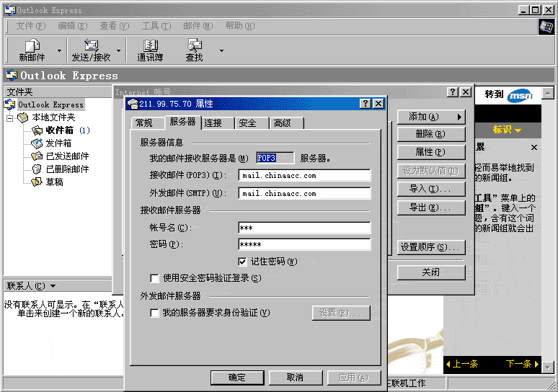This screenshot has width=558, height=392.
Task: Go to previous tip 上一条
Action: [x=462, y=364]
